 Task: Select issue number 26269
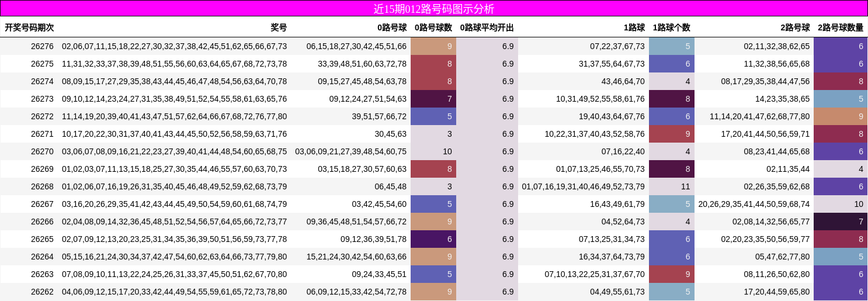pyautogui.click(x=42, y=169)
